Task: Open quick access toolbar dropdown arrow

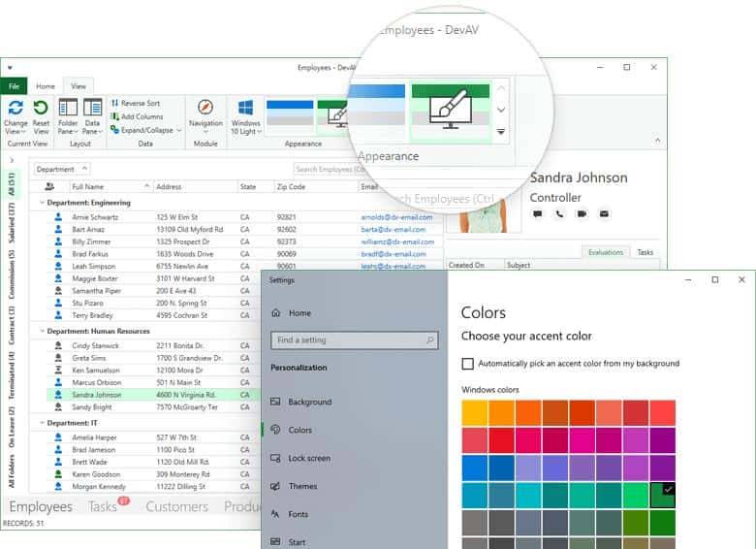Action: [10, 68]
